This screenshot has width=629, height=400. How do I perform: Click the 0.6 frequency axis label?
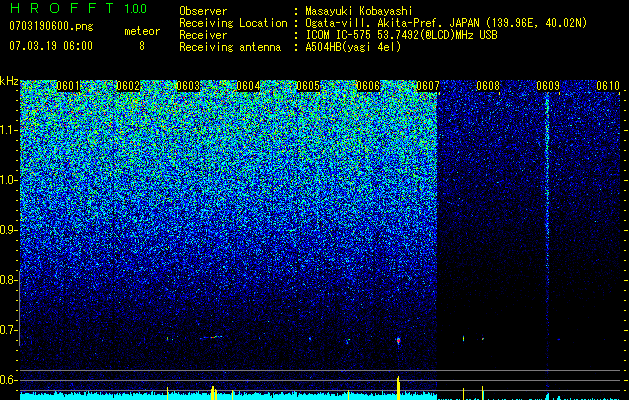[9, 380]
